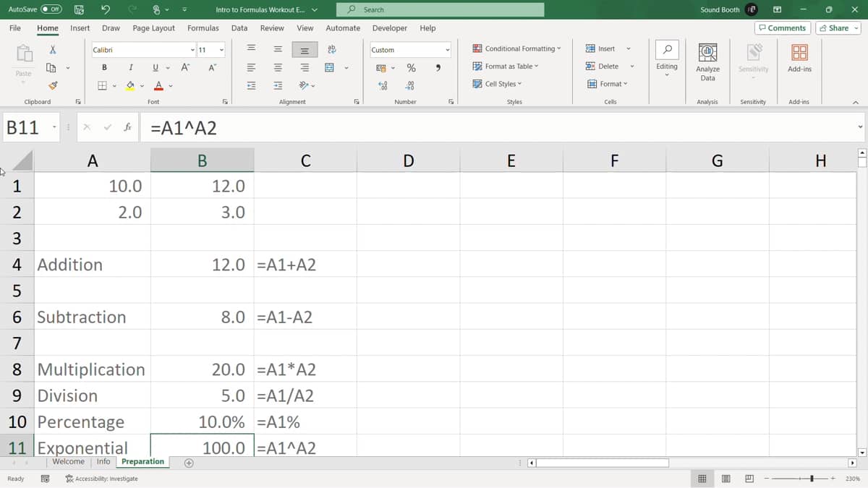Add a new sheet with plus button
This screenshot has width=868, height=488.
click(189, 463)
